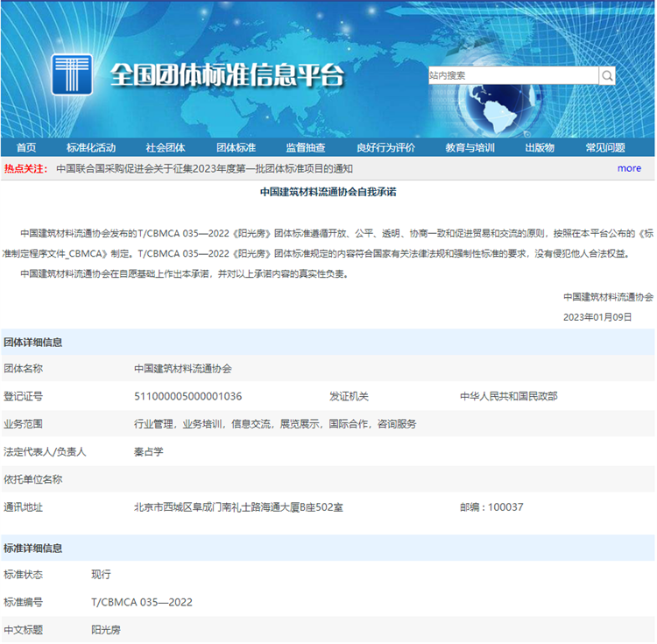Click the search magnifier icon

pyautogui.click(x=607, y=76)
